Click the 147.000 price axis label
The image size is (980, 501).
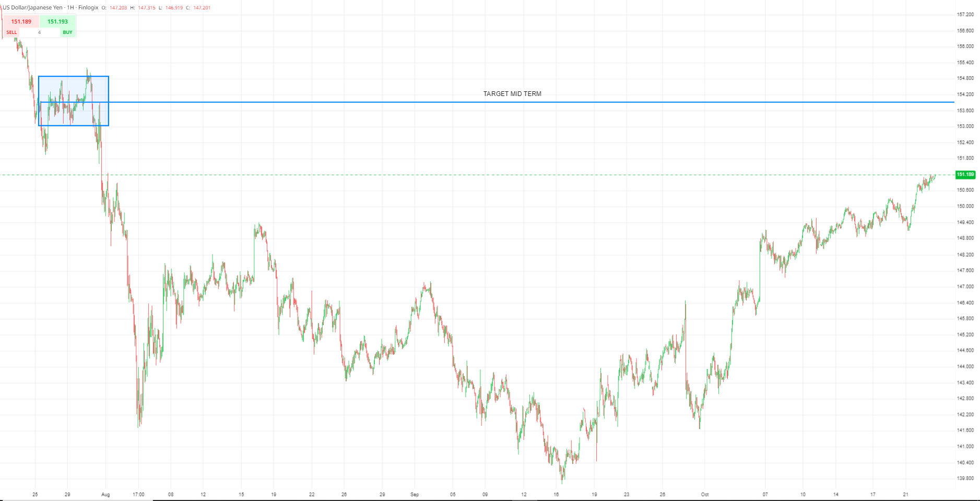click(965, 287)
